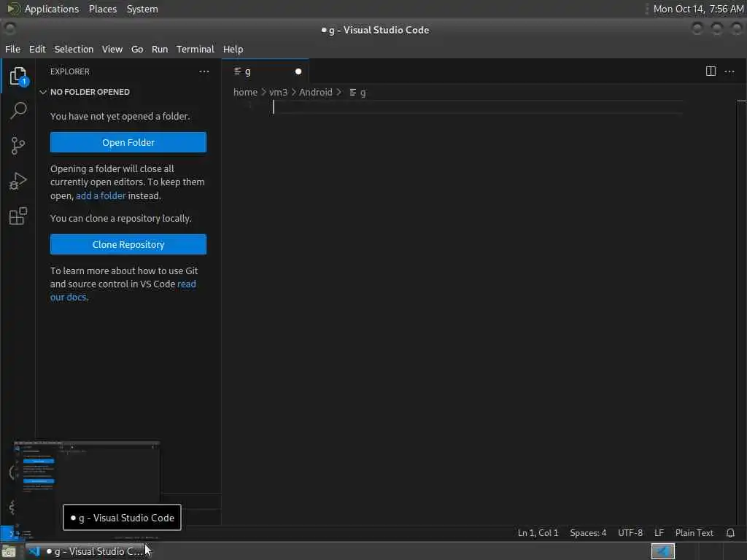Open the System menu in top panel
This screenshot has width=747, height=560.
point(142,9)
